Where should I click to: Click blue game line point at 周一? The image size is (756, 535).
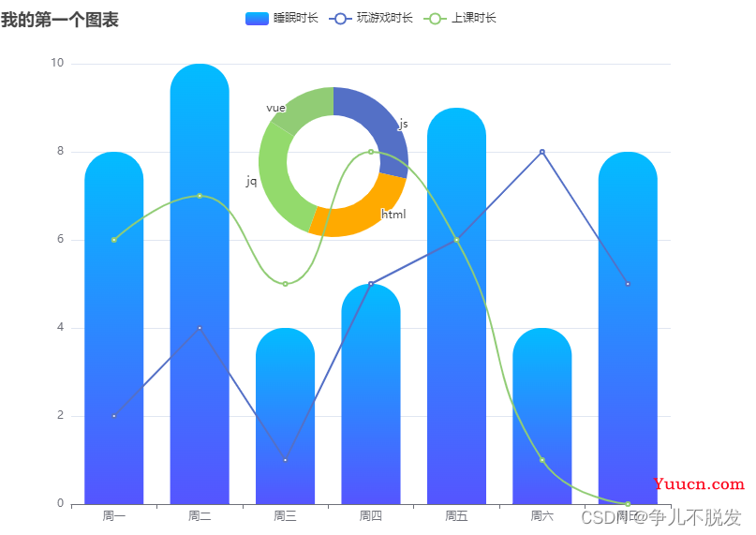(x=113, y=416)
